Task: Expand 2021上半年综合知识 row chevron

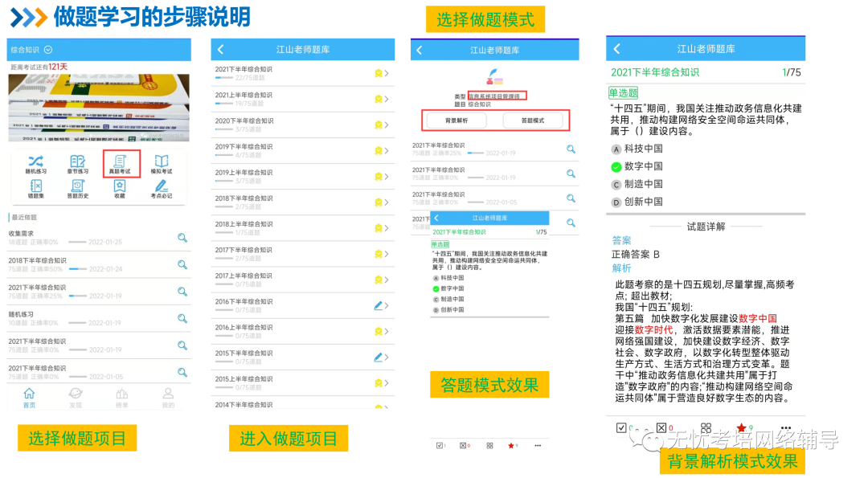Action: point(387,99)
